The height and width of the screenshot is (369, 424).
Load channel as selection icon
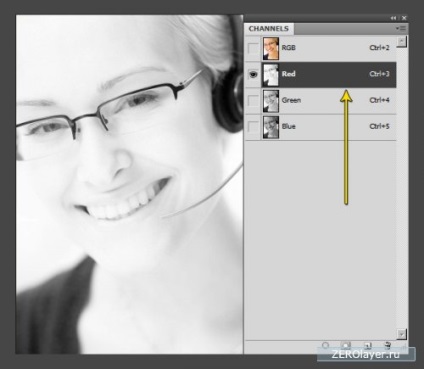click(x=326, y=345)
